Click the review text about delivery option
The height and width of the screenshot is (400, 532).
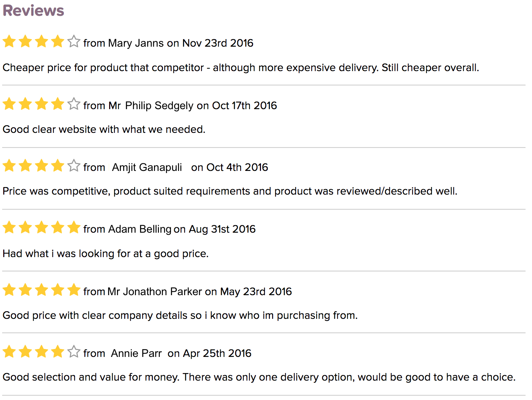point(259,377)
